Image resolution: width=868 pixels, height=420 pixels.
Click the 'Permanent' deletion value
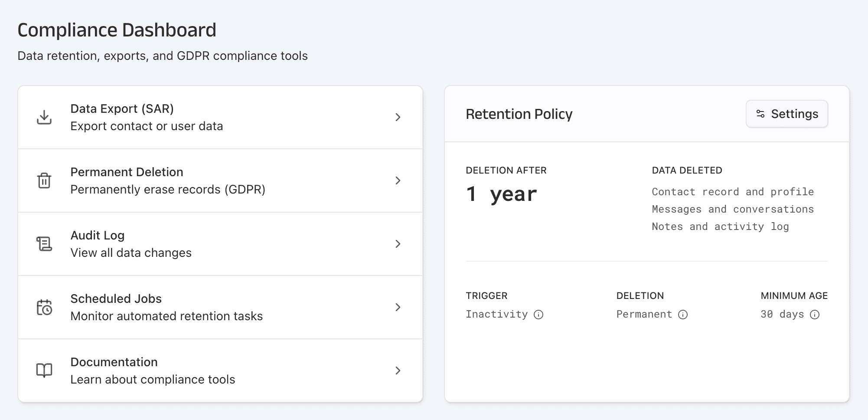644,314
